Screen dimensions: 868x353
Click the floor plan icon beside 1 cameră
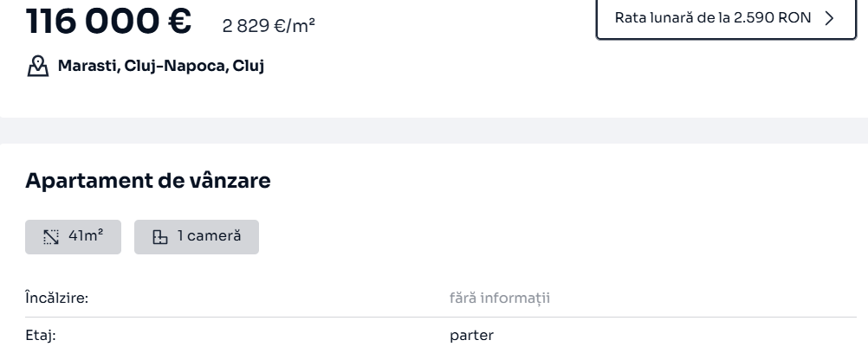click(160, 237)
